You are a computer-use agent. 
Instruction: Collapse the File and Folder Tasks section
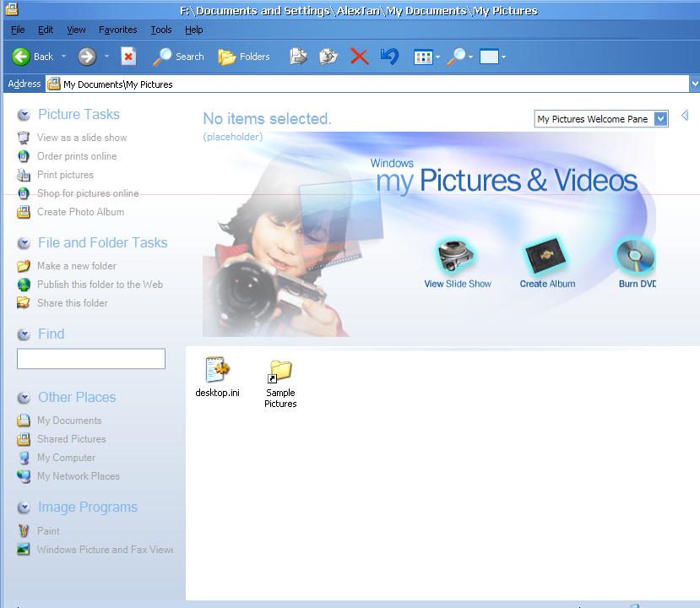point(24,243)
